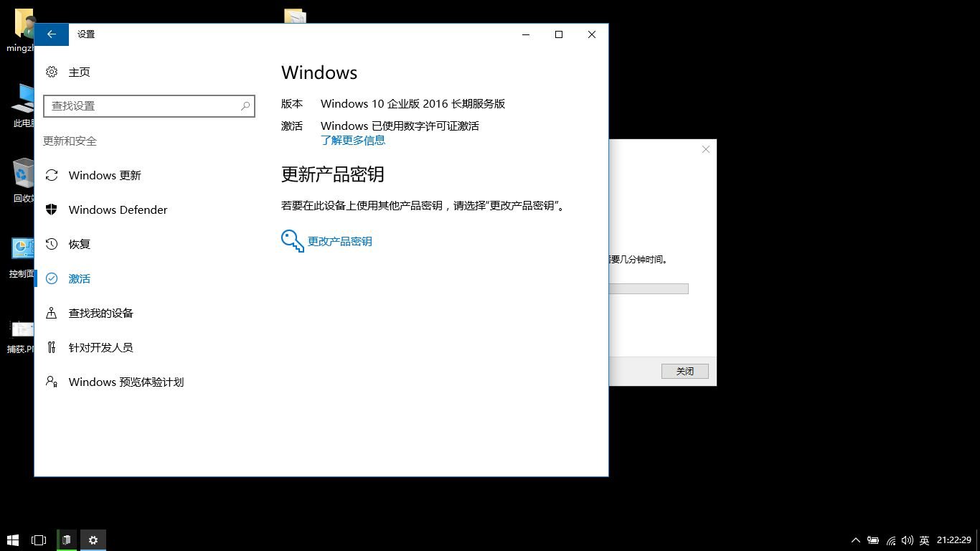Click 更改产品密钥 link text

pyautogui.click(x=339, y=242)
